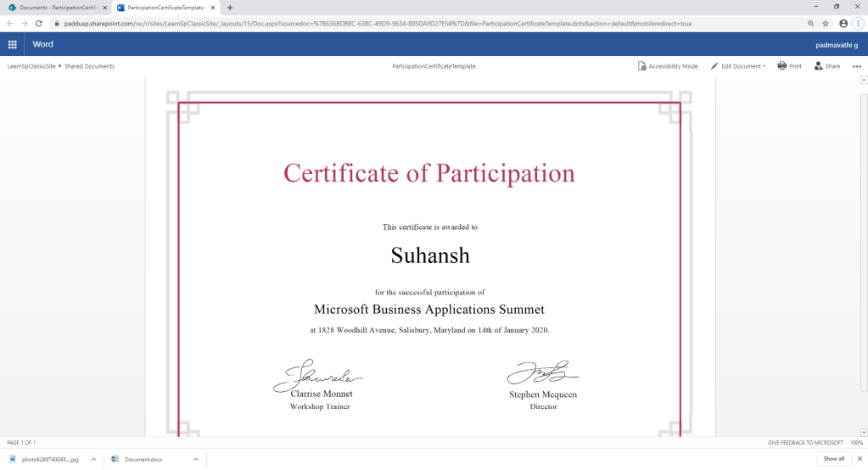
Task: Click Show all downloads button
Action: [833, 459]
